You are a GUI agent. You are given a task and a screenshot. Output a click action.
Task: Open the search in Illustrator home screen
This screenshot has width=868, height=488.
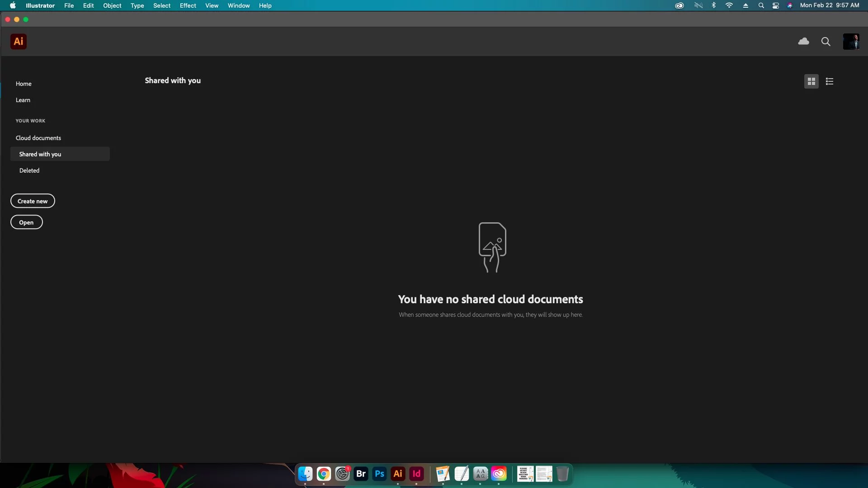coord(826,41)
